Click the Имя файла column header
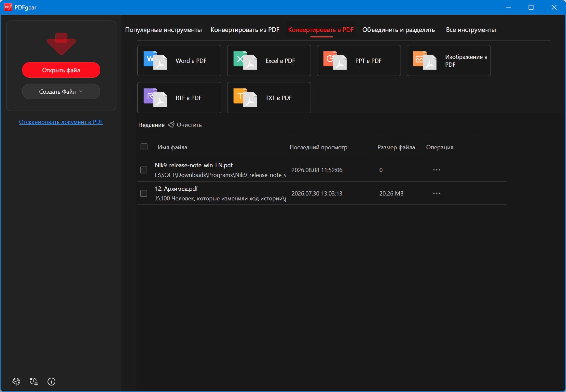 coord(173,147)
